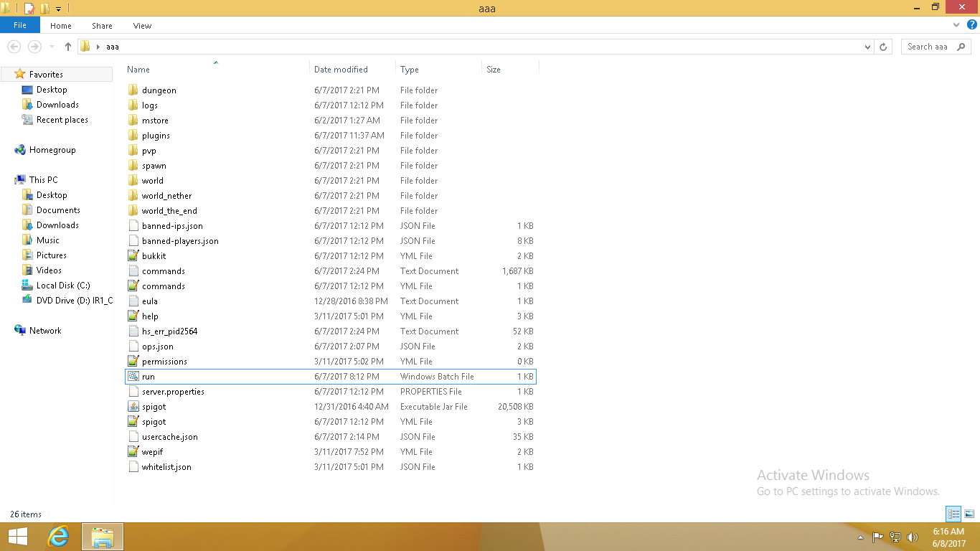The image size is (980, 551).
Task: Refresh the aaa folder view
Action: coord(884,47)
